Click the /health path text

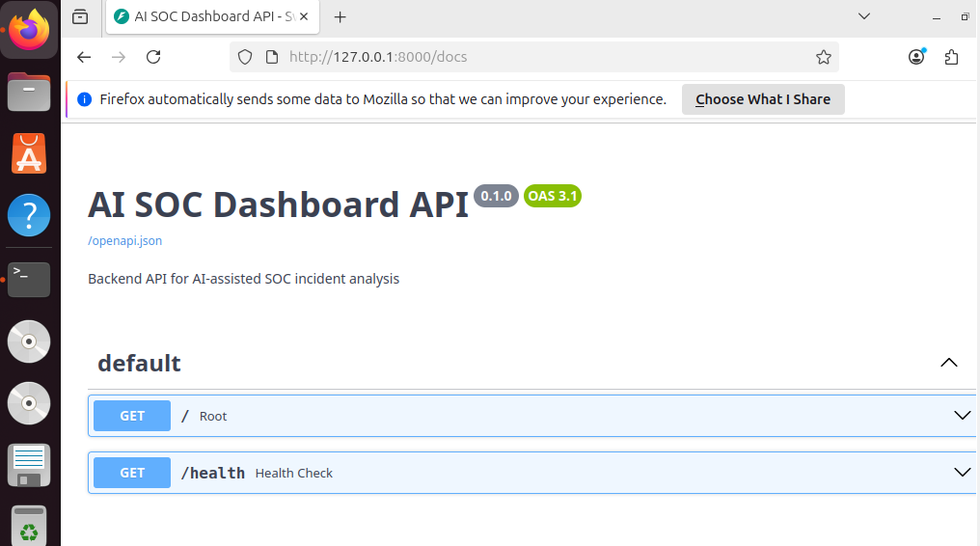point(213,473)
